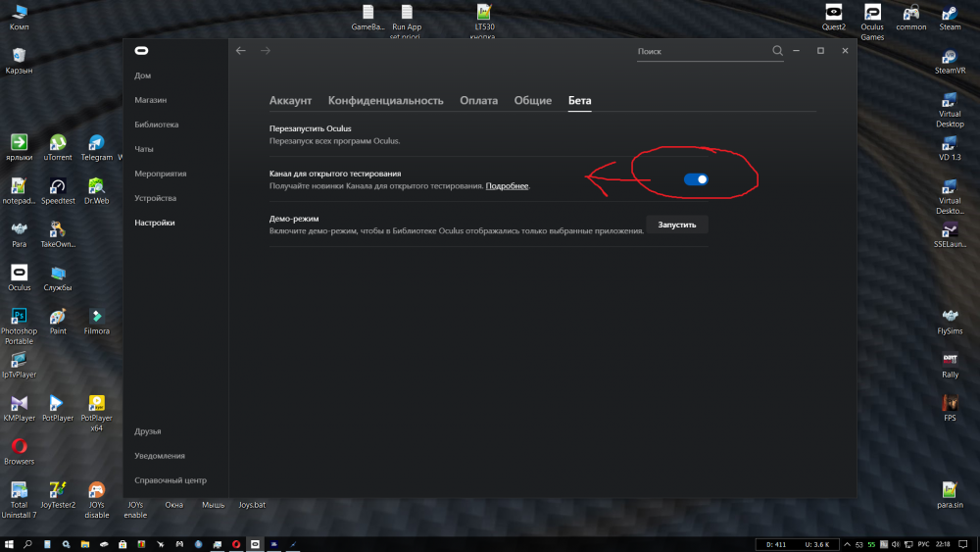The image size is (980, 552).
Task: Select the Paint desktop icon
Action: (x=58, y=322)
